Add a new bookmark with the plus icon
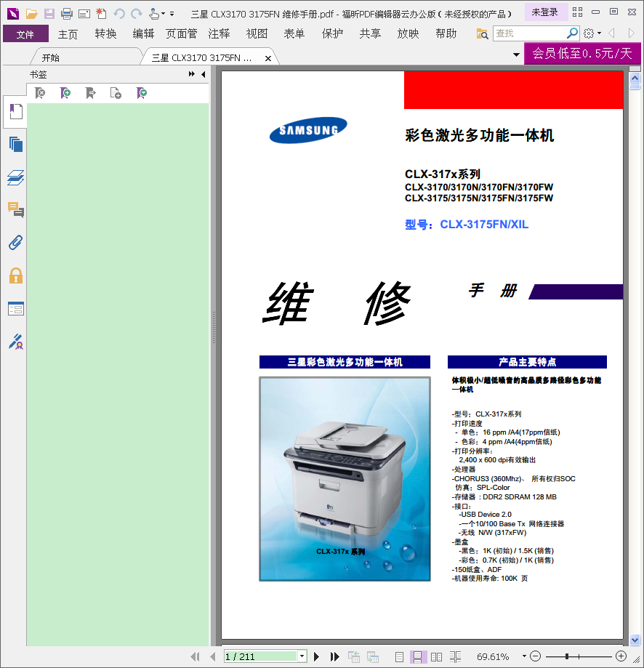The width and height of the screenshot is (644, 668). click(65, 93)
